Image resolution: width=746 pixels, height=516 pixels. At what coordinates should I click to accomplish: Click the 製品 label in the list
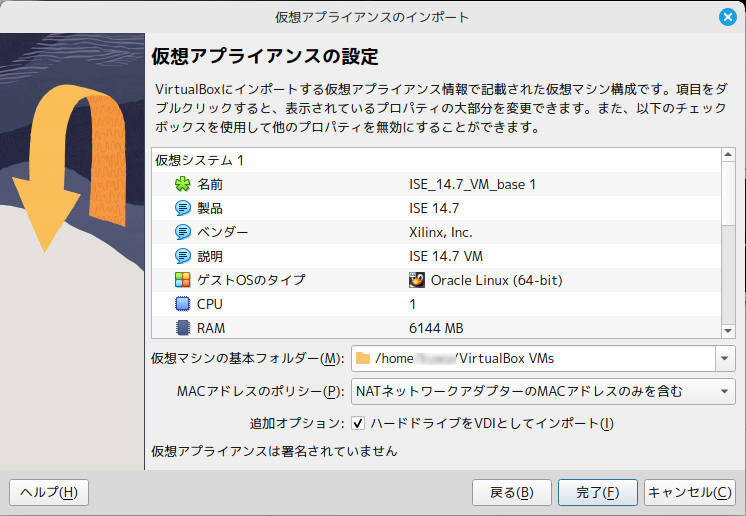click(210, 208)
